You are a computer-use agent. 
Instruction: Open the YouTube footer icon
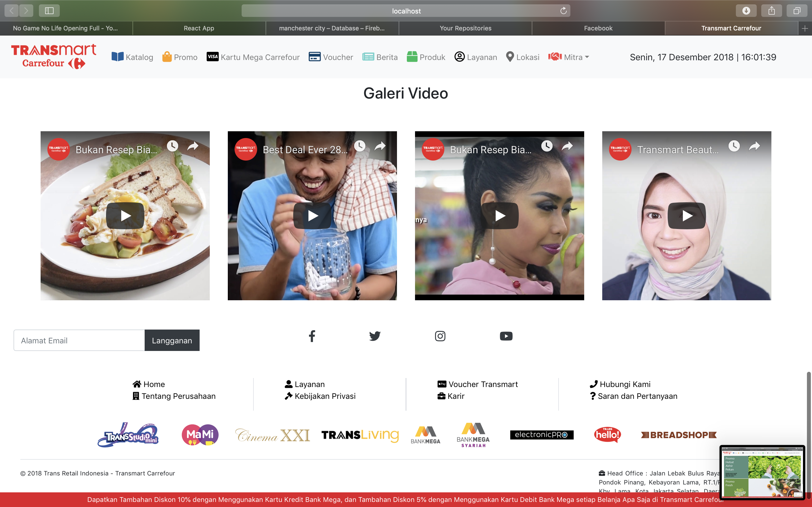(506, 336)
